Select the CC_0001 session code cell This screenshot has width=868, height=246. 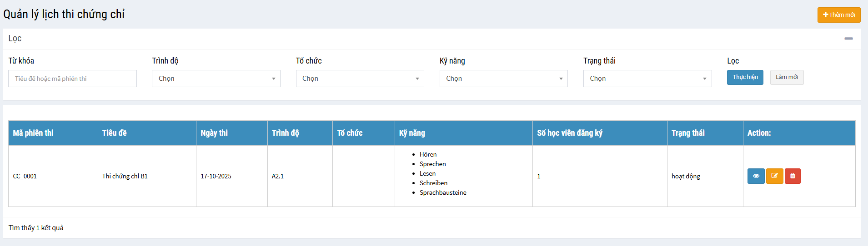tap(25, 176)
